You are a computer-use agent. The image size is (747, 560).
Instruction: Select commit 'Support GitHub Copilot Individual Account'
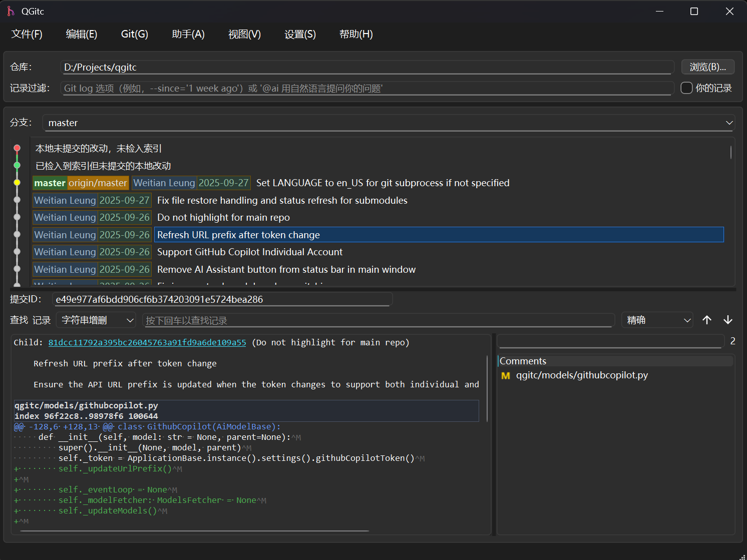click(250, 252)
